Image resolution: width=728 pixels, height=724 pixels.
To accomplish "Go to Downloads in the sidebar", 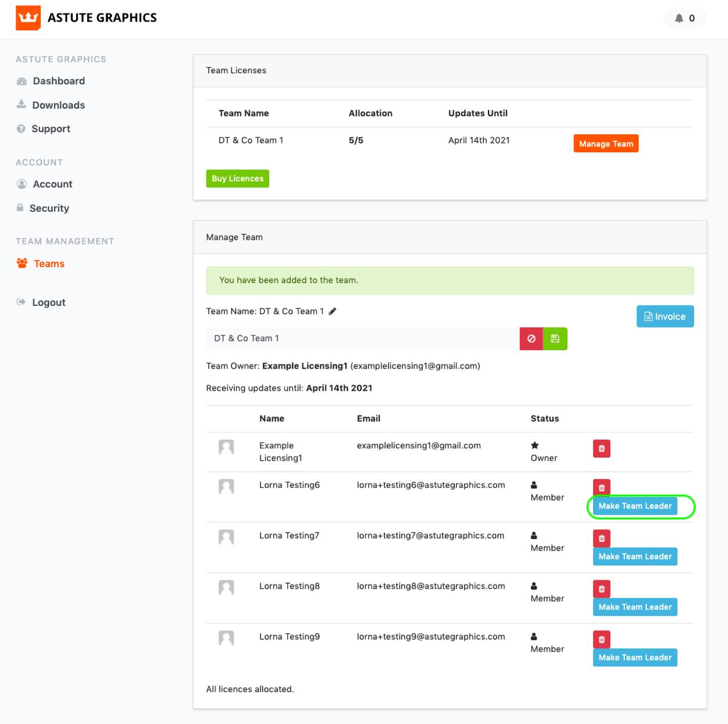I will (x=58, y=105).
